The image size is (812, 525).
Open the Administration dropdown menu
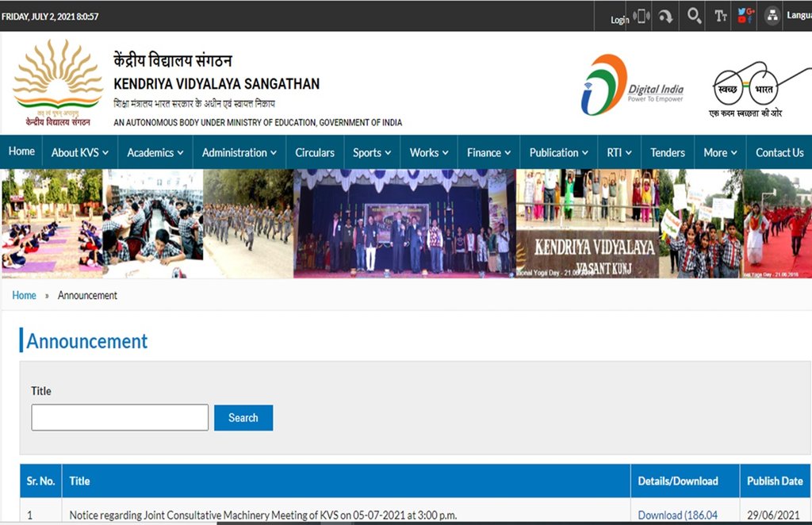coord(239,152)
